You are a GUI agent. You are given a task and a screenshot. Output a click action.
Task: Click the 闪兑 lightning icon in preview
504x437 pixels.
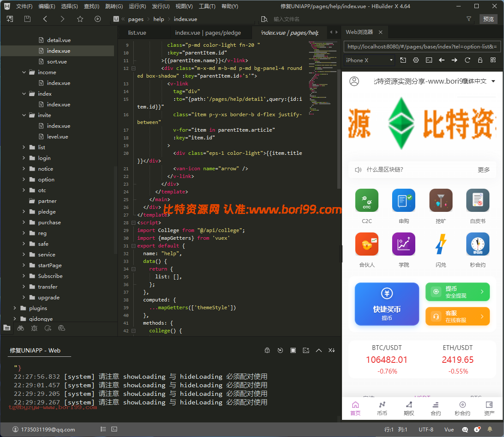tap(441, 244)
